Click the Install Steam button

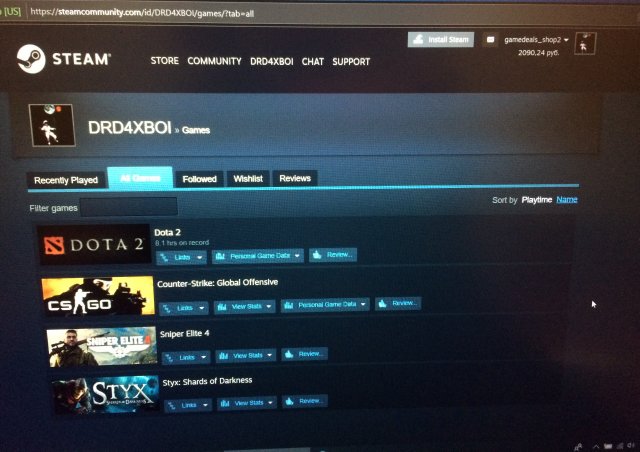pyautogui.click(x=441, y=40)
